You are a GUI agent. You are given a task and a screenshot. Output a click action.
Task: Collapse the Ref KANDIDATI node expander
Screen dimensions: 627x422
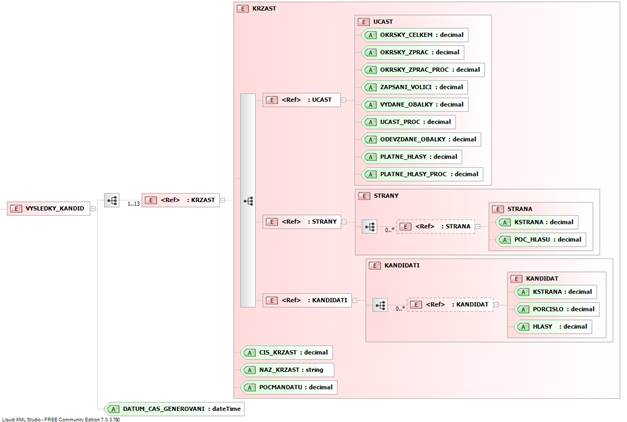click(355, 300)
